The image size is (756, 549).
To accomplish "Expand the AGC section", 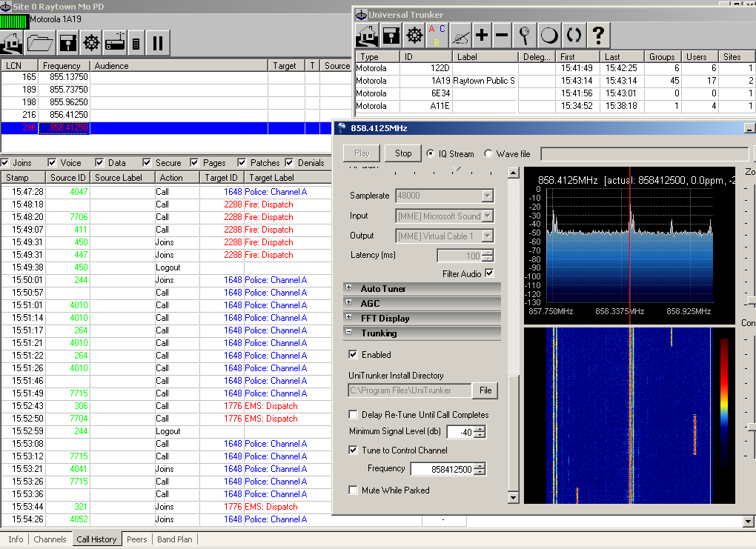I will click(348, 302).
